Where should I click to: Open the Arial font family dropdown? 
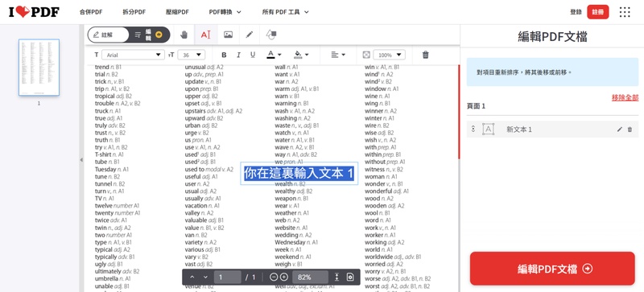pyautogui.click(x=133, y=55)
